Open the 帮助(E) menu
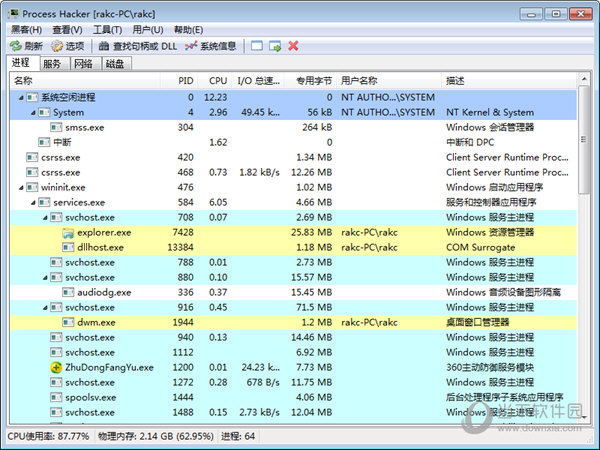The image size is (600, 450). click(188, 30)
